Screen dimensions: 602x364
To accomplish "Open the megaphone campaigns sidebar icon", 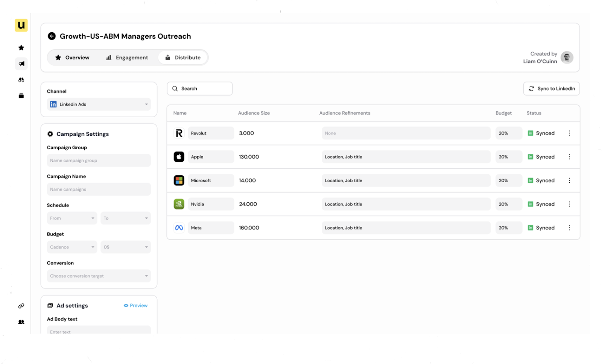I will (21, 64).
